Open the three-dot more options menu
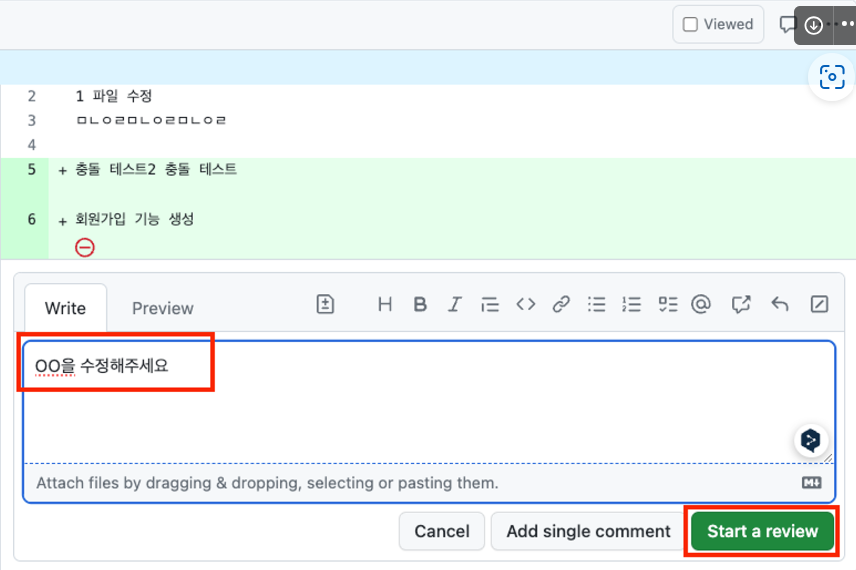The width and height of the screenshot is (856, 570). point(845,25)
